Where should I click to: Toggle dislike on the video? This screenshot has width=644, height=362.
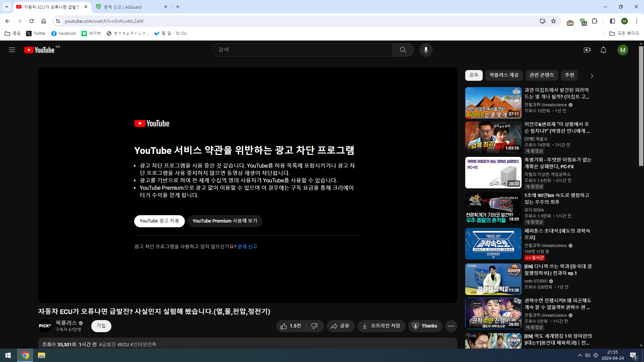click(315, 326)
